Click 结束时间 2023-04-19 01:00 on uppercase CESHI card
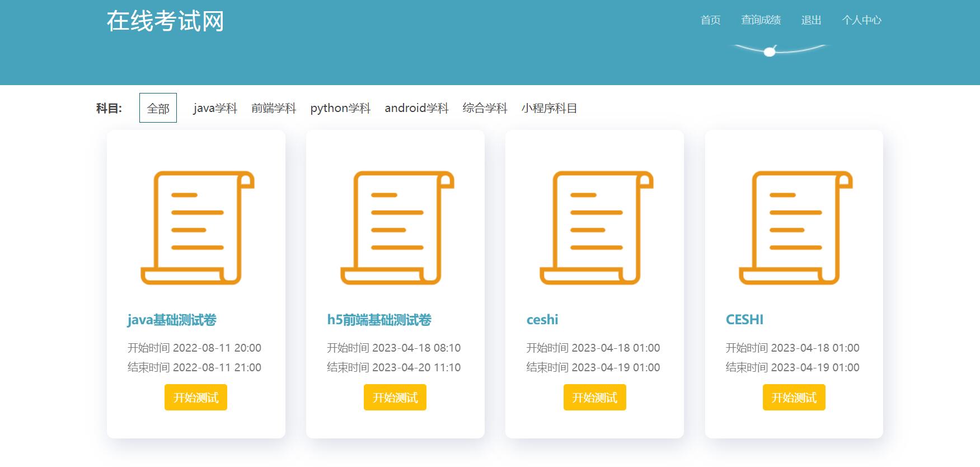 click(x=793, y=367)
